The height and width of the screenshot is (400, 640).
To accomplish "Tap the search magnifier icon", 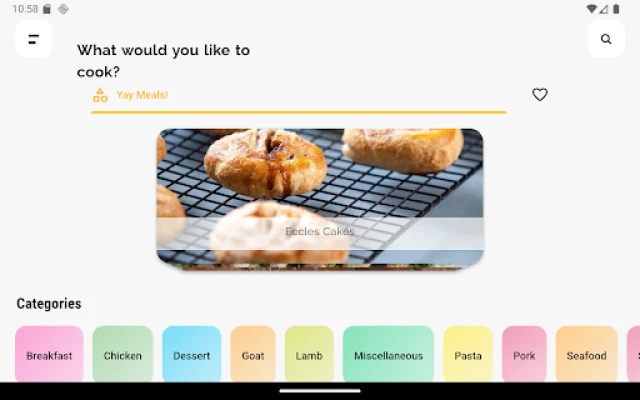I will [x=606, y=39].
